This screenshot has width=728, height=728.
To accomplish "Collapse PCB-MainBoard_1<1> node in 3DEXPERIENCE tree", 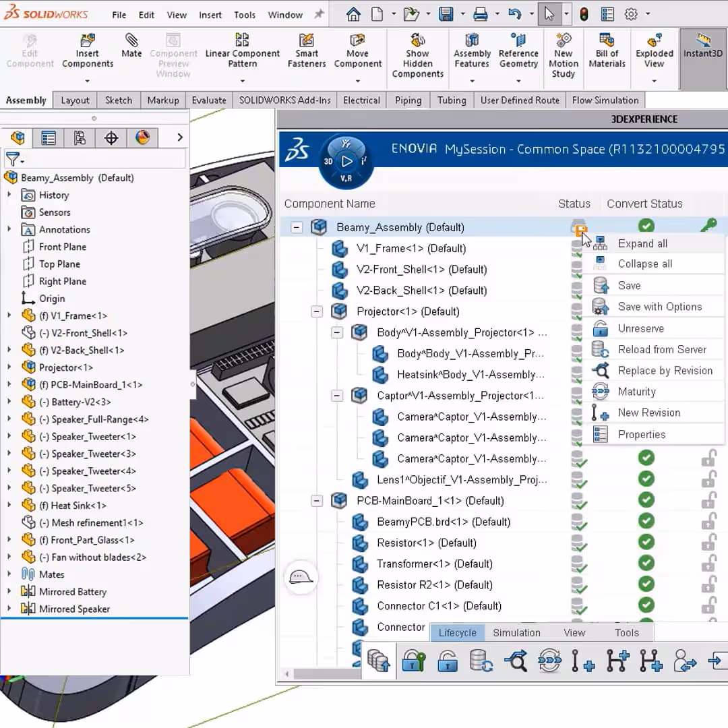I will 317,500.
